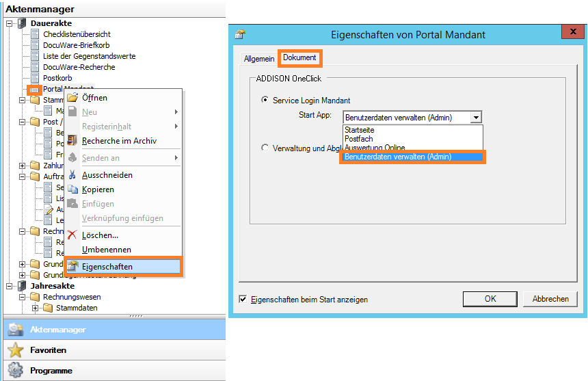
Task: Click the Checklistenübersicht document icon
Action: pos(35,34)
